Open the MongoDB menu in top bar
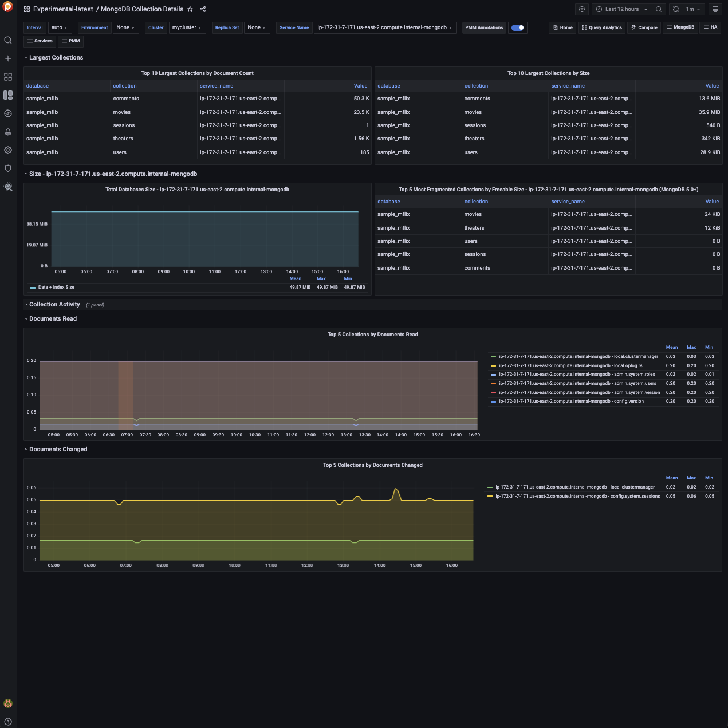Viewport: 728px width, 728px height. [680, 27]
